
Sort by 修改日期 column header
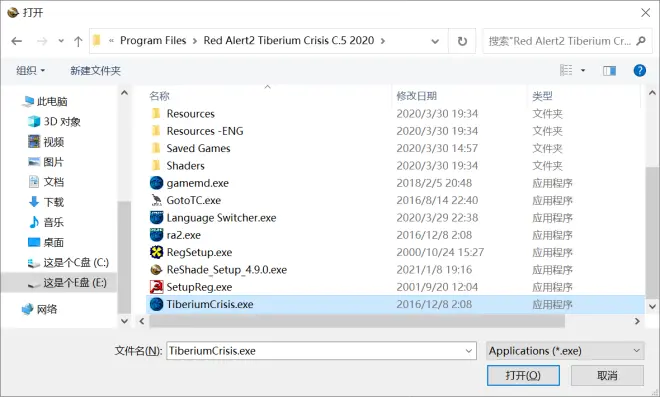click(x=417, y=96)
